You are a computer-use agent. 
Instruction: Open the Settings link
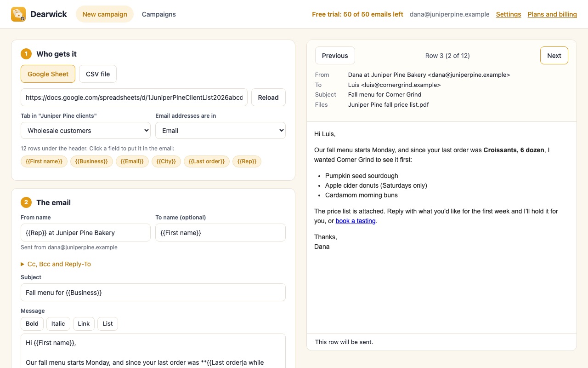tap(509, 14)
